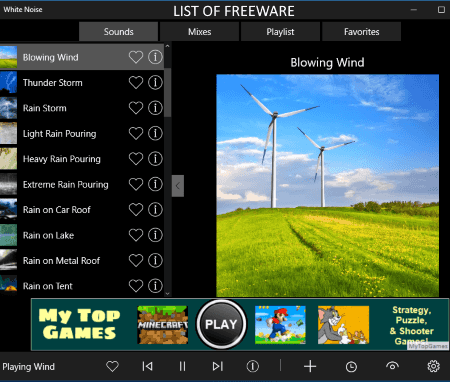Open the Favorites tab
Image resolution: width=450 pixels, height=382 pixels.
click(361, 32)
